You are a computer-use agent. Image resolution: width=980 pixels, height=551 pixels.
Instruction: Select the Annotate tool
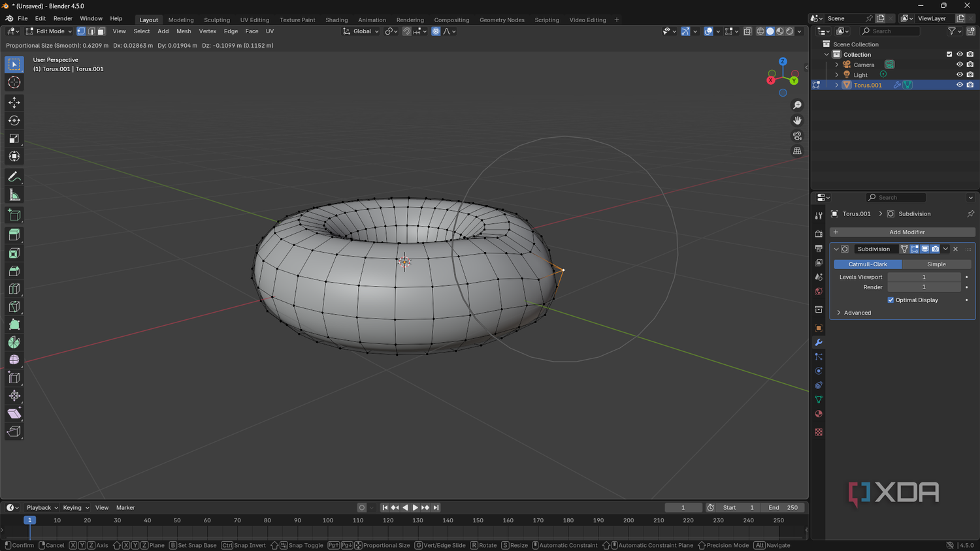point(14,177)
